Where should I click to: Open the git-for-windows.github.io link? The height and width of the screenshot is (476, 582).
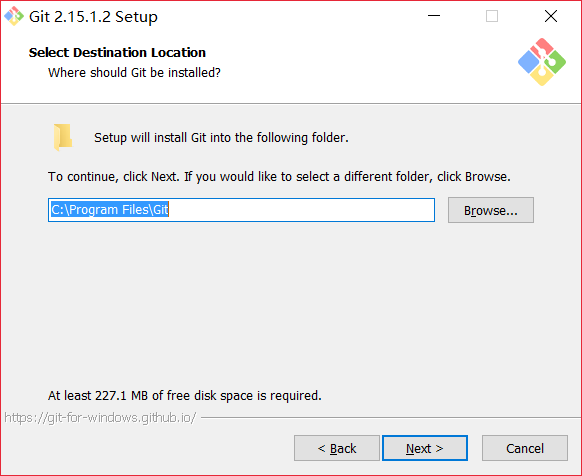(100, 418)
